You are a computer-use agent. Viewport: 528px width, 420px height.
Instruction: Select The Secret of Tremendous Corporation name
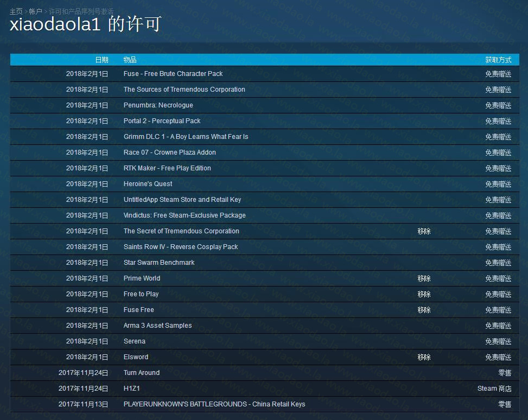tap(181, 231)
